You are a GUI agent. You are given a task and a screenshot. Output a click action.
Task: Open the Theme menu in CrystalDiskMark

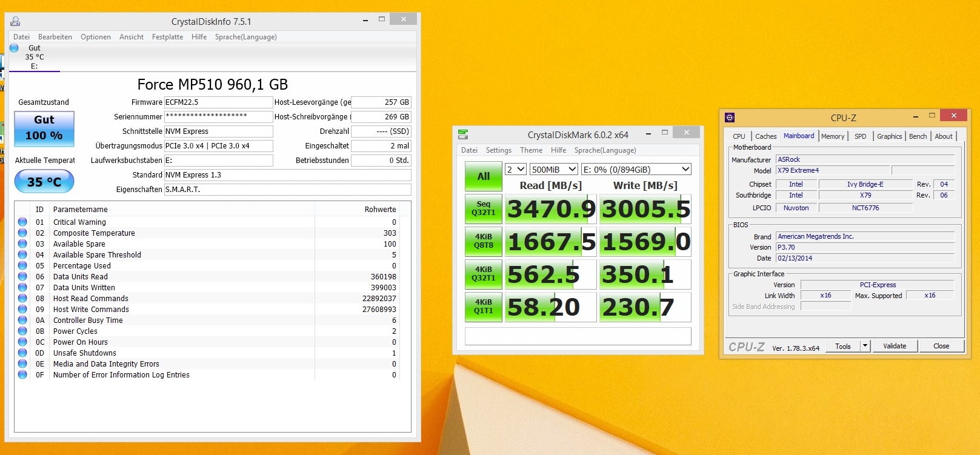(x=532, y=150)
